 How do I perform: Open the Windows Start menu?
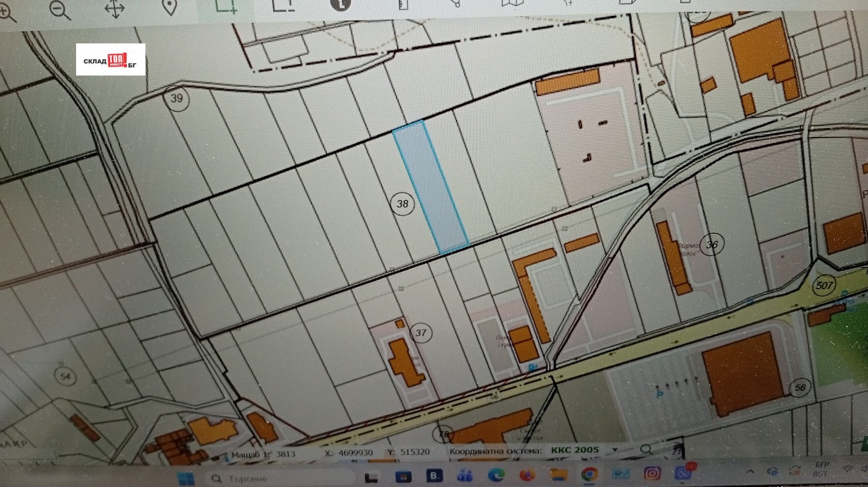pos(185,479)
